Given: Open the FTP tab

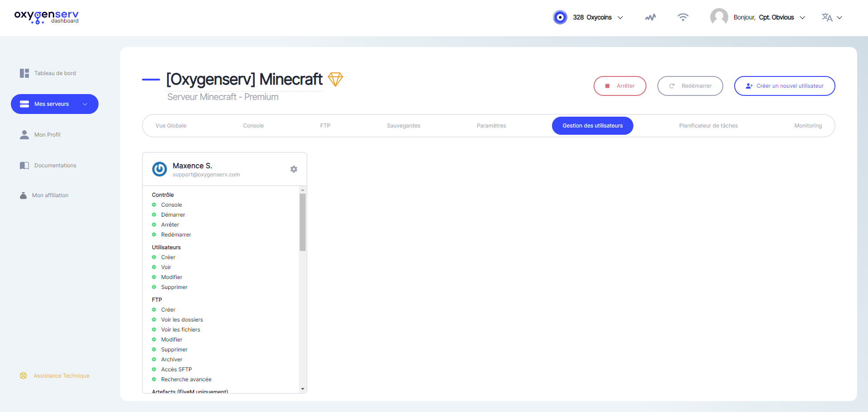Looking at the screenshot, I should pyautogui.click(x=325, y=126).
